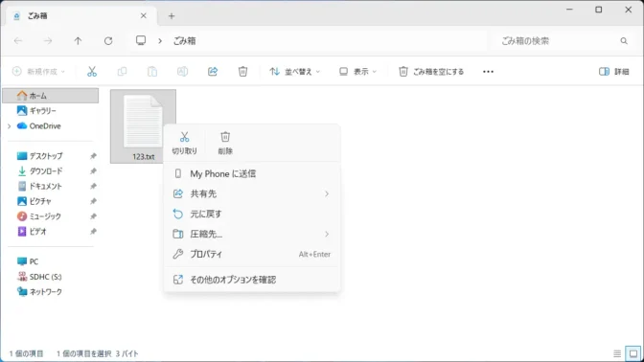The width and height of the screenshot is (644, 362).
Task: Open the three-dot more options menu
Action: pos(488,72)
